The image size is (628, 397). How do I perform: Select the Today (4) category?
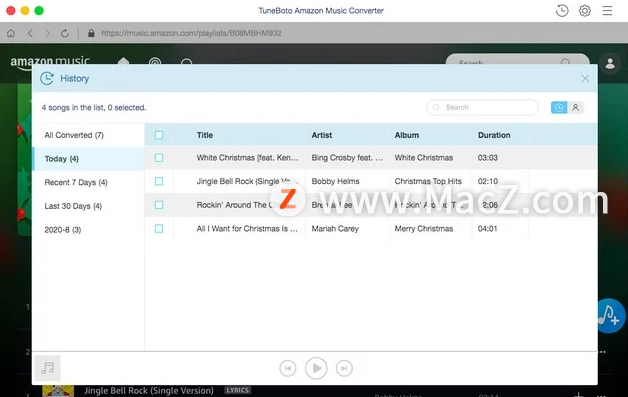(x=88, y=159)
